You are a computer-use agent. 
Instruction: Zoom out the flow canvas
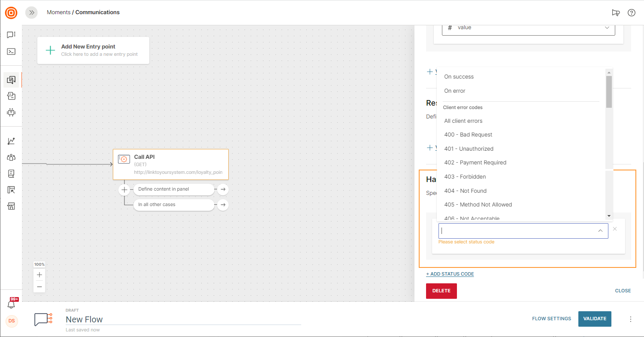click(x=39, y=286)
